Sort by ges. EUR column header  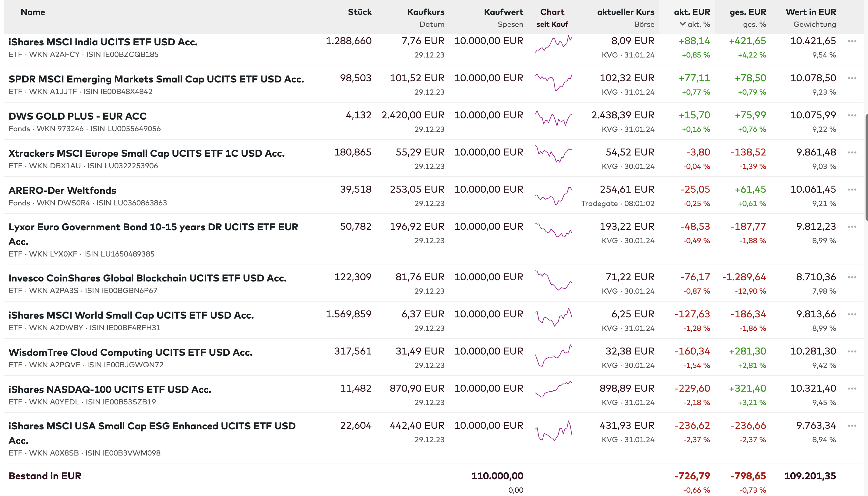click(x=747, y=12)
